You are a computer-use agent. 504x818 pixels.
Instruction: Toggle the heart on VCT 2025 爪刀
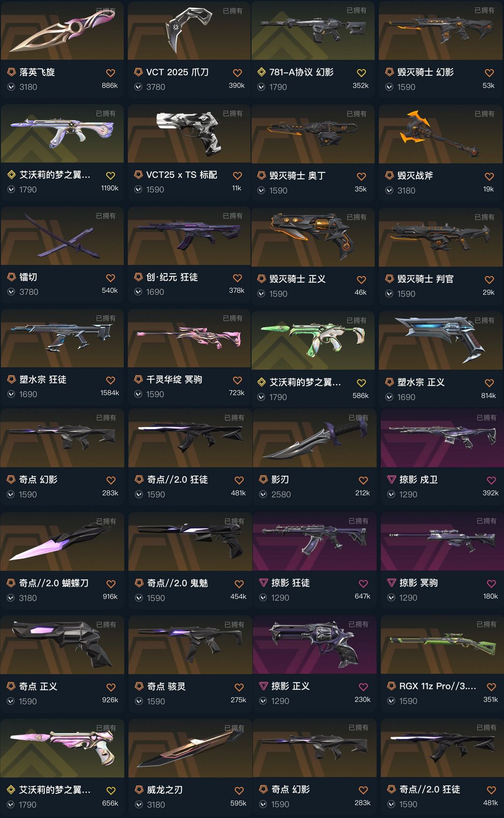[x=238, y=73]
